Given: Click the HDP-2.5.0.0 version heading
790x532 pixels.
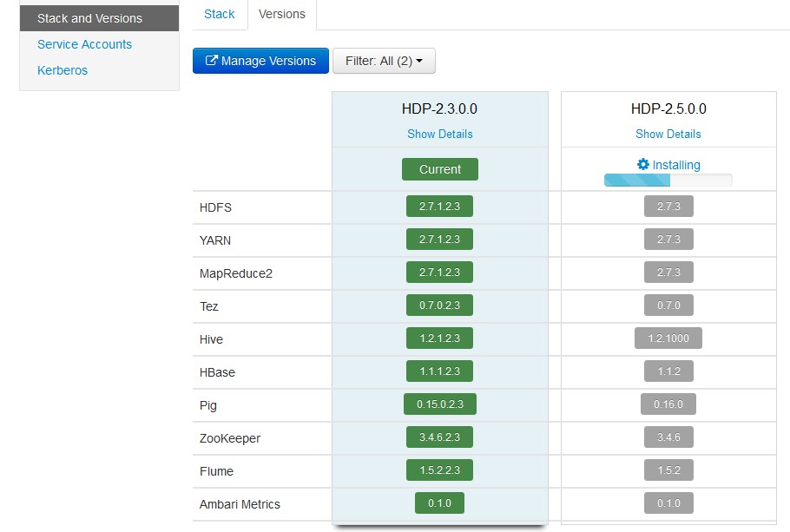Looking at the screenshot, I should [x=668, y=109].
